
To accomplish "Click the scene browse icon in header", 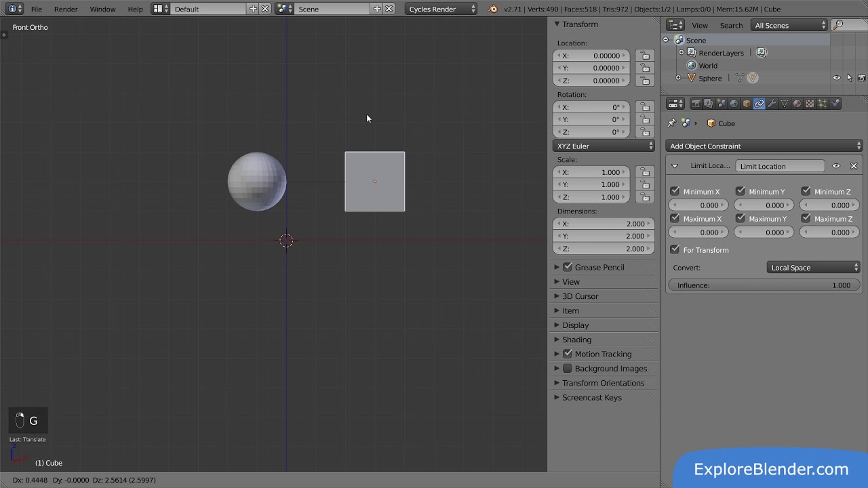I will click(285, 9).
